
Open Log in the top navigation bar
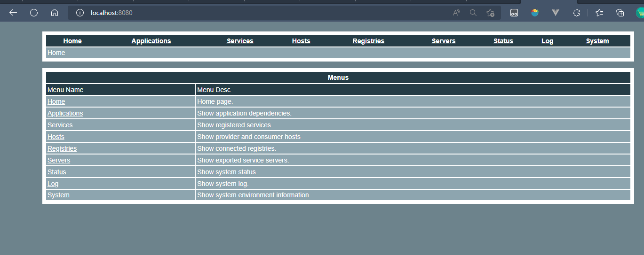pos(548,41)
